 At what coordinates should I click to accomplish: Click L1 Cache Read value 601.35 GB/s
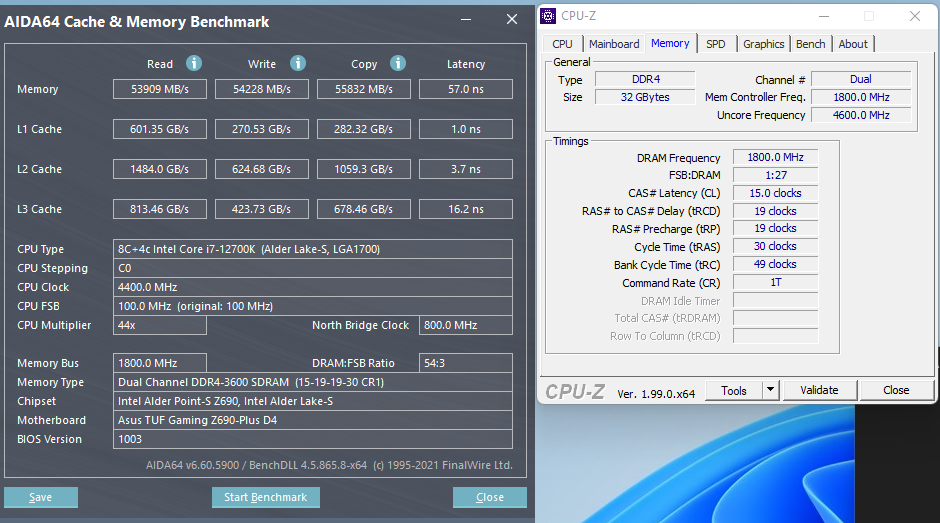(x=160, y=129)
